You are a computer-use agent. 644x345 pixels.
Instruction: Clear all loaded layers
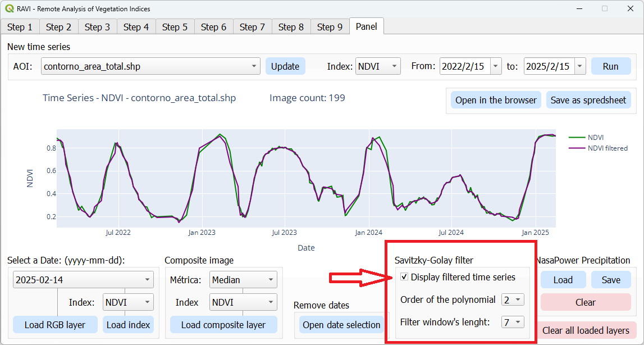(x=586, y=330)
